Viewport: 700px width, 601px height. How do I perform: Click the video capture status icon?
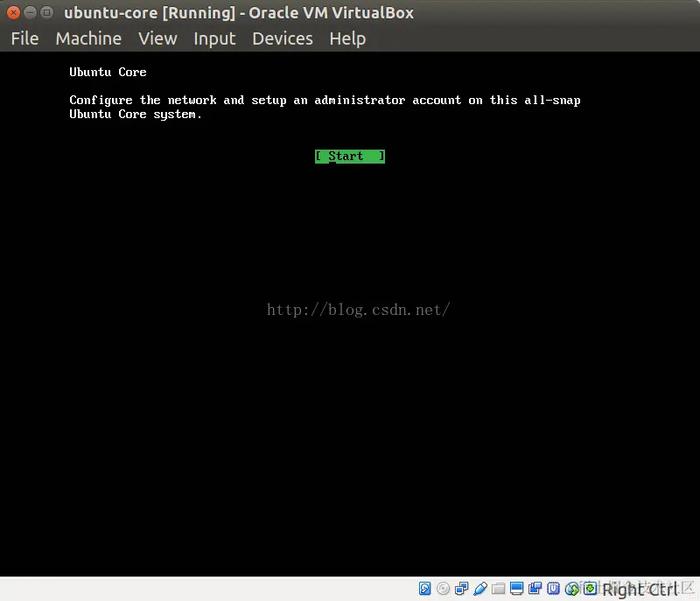[x=535, y=589]
